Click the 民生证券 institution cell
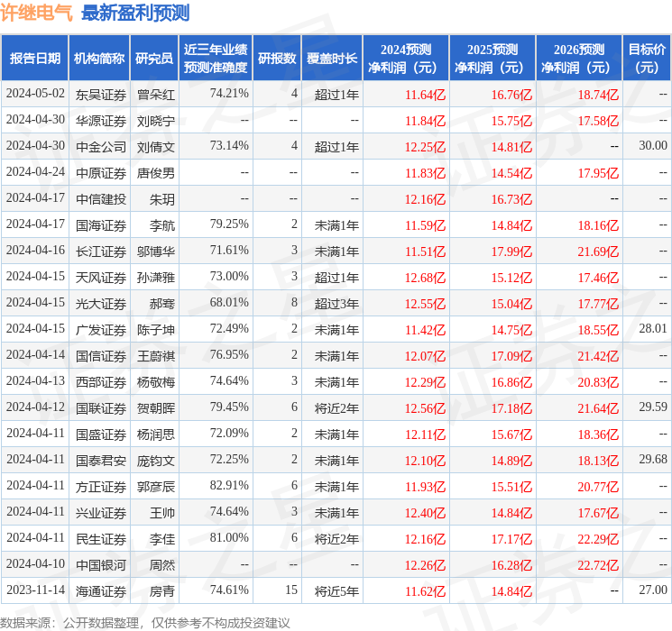The height and width of the screenshot is (631, 672). [101, 539]
